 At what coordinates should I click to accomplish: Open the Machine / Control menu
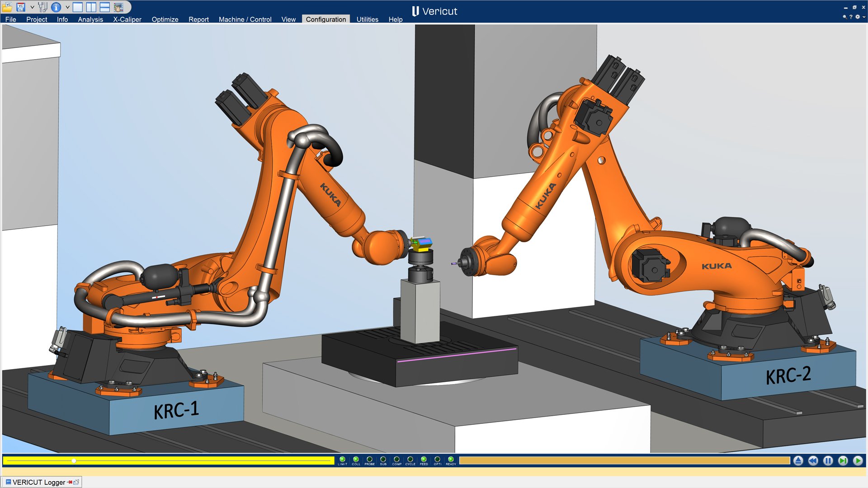point(245,19)
